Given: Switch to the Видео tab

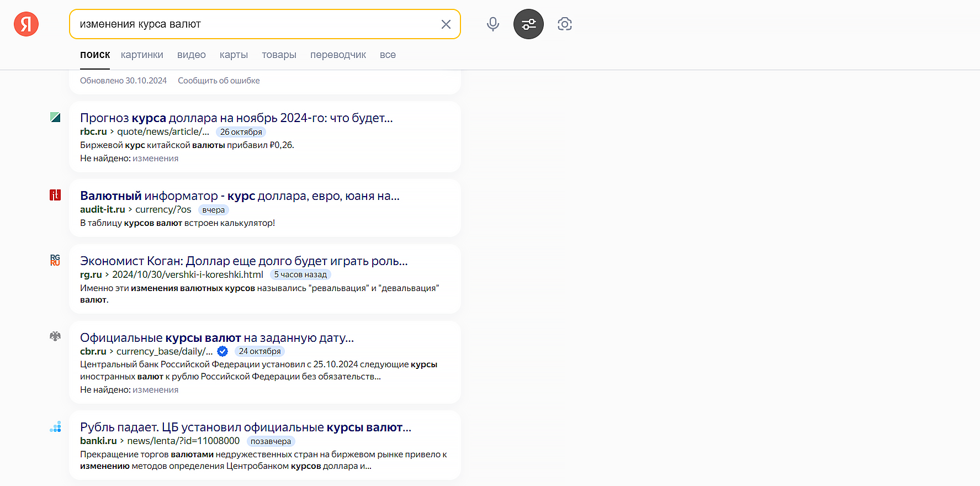Looking at the screenshot, I should pos(192,55).
